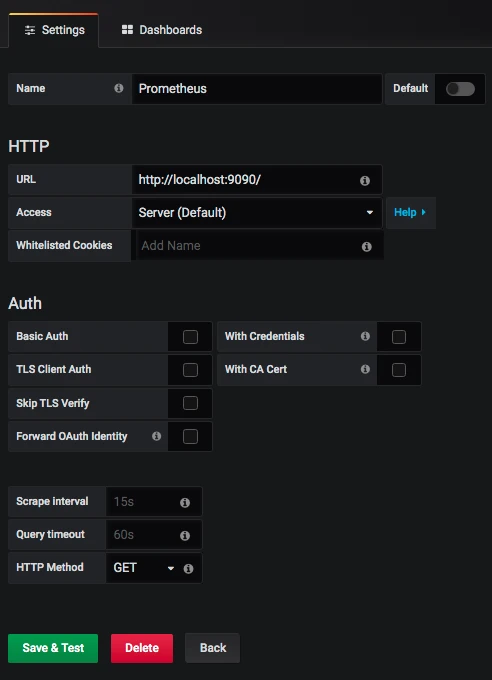Viewport: 492px width, 680px height.
Task: Select the Settings tab
Action: click(54, 30)
